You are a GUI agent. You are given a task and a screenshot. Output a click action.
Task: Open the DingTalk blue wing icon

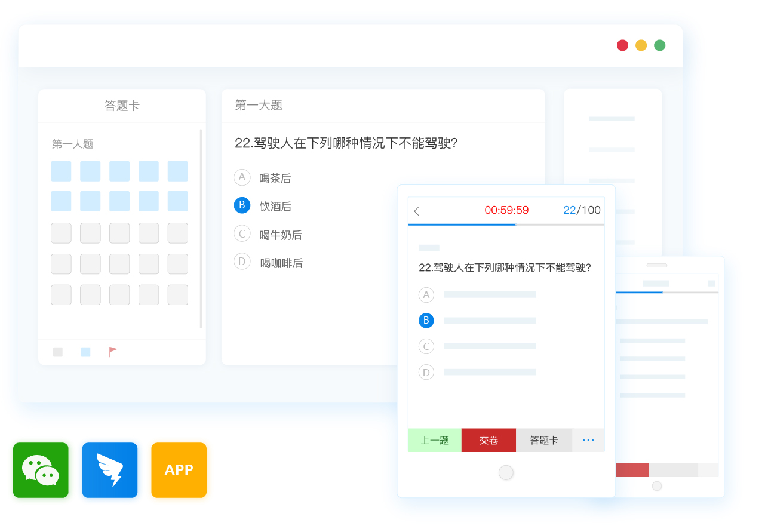click(x=110, y=470)
